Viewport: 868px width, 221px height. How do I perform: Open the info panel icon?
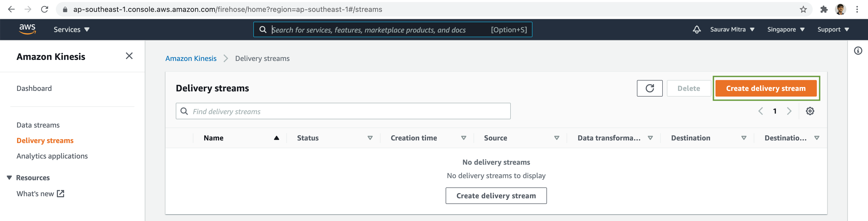click(858, 51)
